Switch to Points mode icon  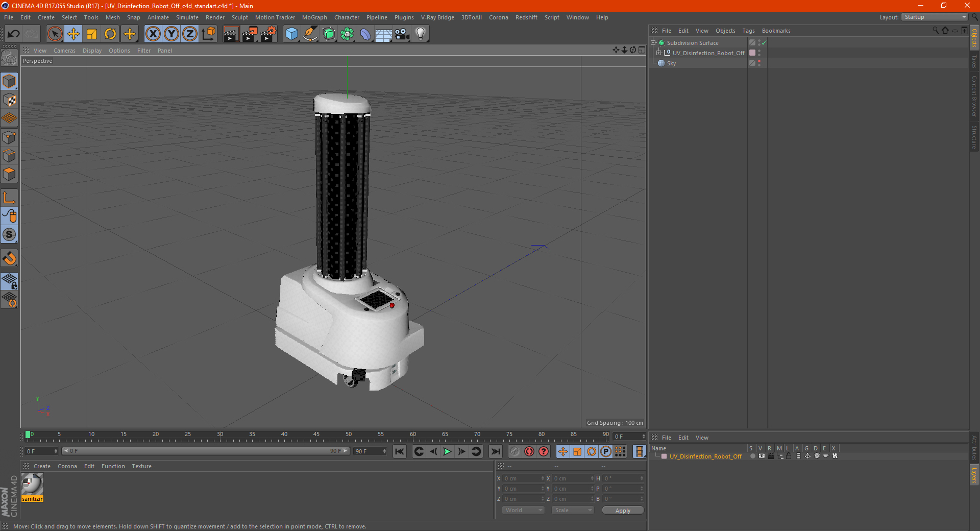(9, 137)
